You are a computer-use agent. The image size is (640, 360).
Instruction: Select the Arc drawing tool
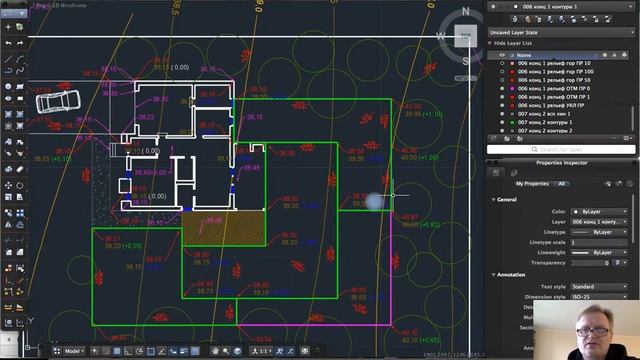(x=20, y=59)
